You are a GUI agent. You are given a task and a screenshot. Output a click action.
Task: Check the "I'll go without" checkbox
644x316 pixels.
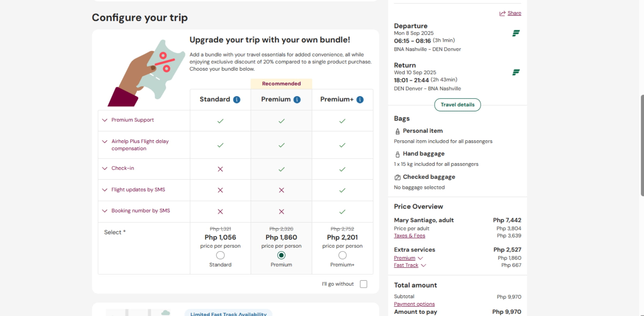click(x=364, y=284)
